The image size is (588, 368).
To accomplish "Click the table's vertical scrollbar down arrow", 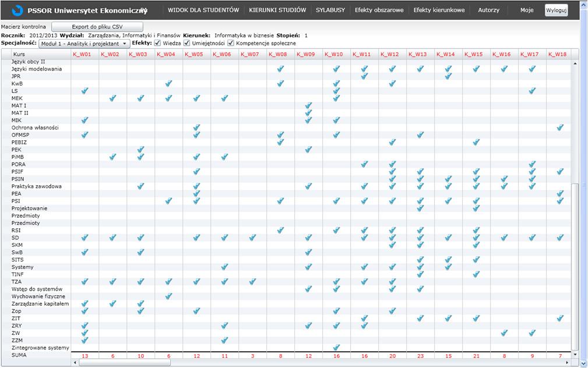I will (575, 355).
